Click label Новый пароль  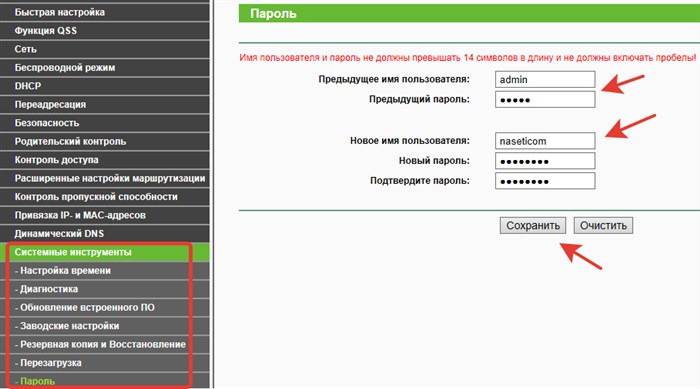click(x=434, y=161)
